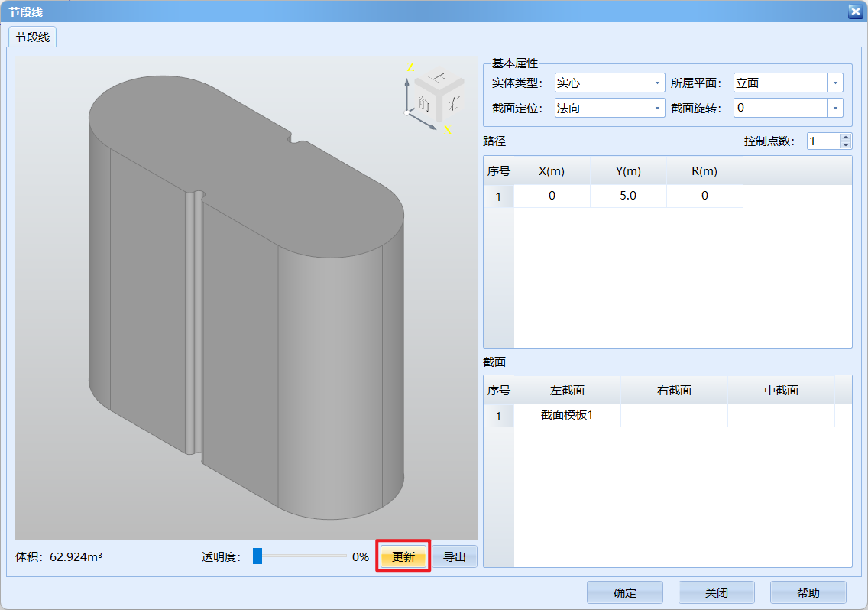Image resolution: width=868 pixels, height=610 pixels.
Task: Select the Y(m) cell containing 5.0
Action: pyautogui.click(x=627, y=196)
